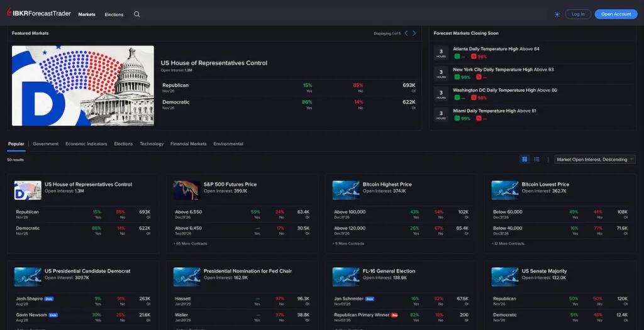Click Washington DC No 98% badge
Screen dimensions: 644x330
pyautogui.click(x=479, y=97)
